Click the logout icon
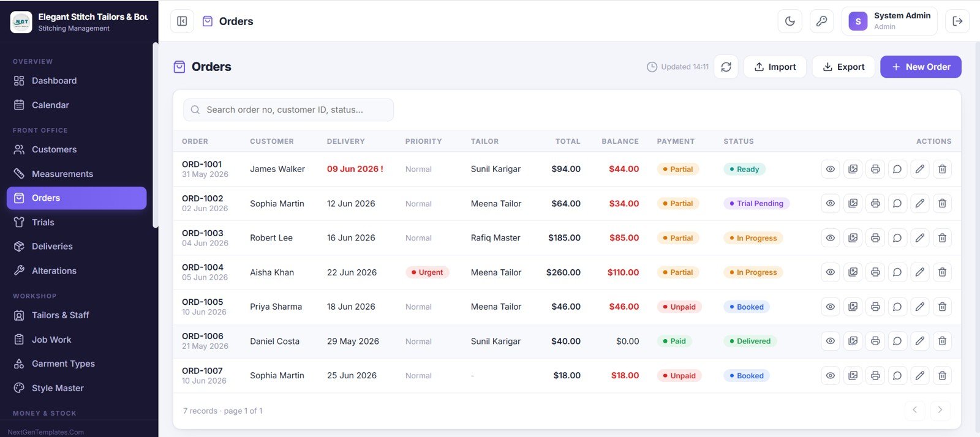 pyautogui.click(x=957, y=21)
